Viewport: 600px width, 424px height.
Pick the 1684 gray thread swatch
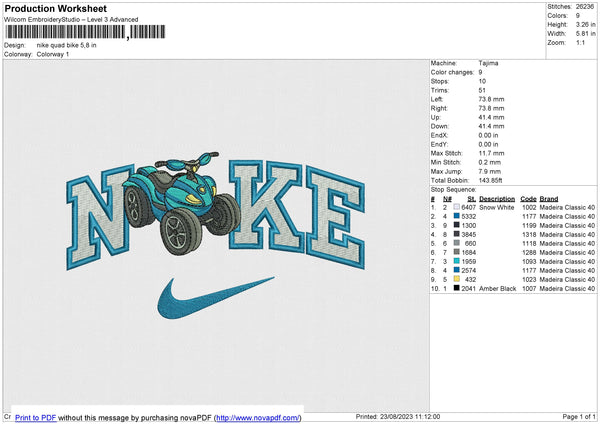click(456, 252)
